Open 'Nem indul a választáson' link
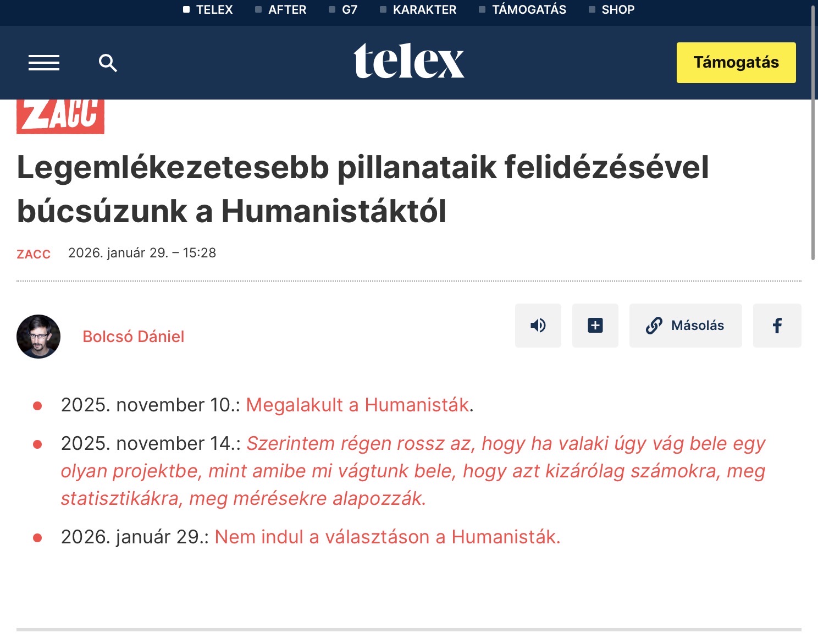The width and height of the screenshot is (818, 644). pyautogui.click(x=387, y=537)
